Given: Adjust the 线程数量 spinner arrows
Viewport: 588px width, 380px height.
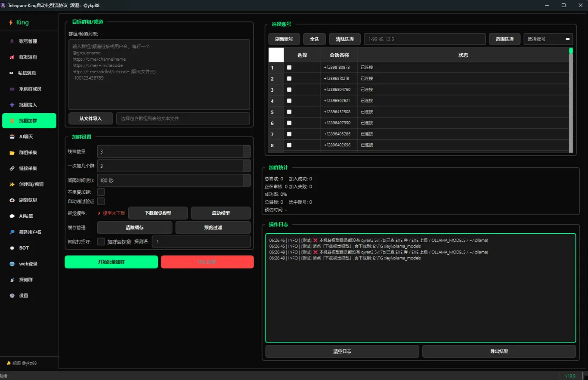Looking at the screenshot, I should 247,151.
